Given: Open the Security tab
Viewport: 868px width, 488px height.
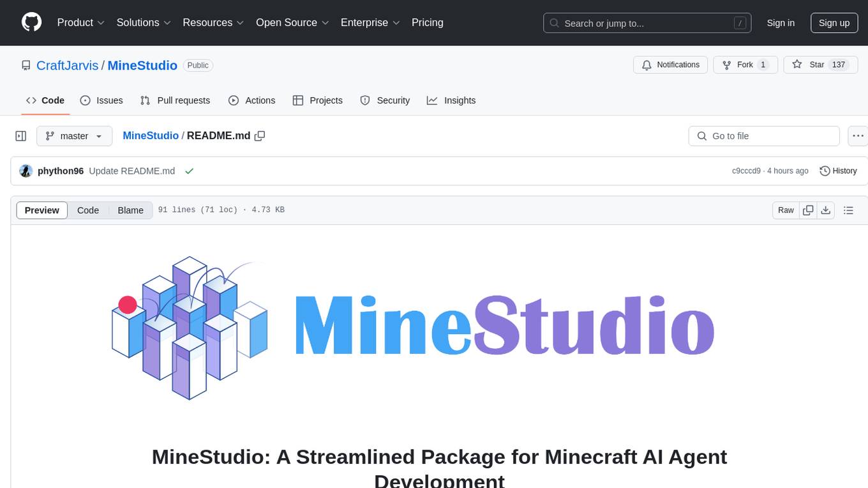Looking at the screenshot, I should click(385, 100).
